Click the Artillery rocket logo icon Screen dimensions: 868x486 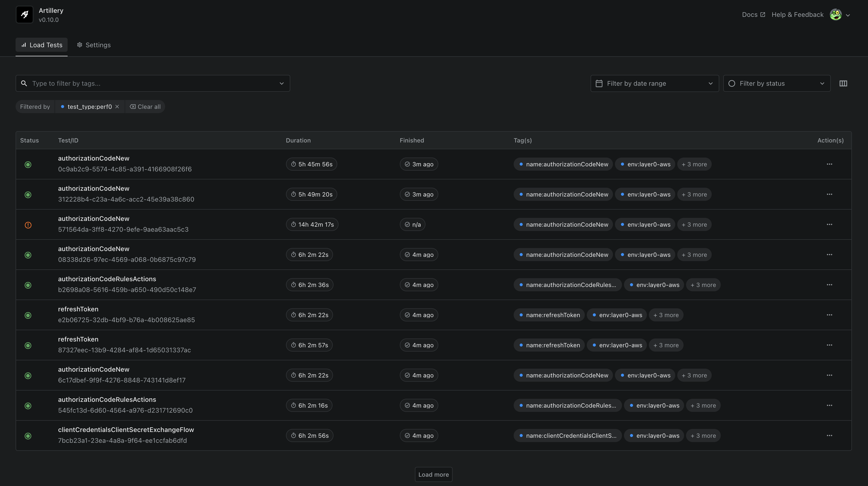click(x=25, y=15)
